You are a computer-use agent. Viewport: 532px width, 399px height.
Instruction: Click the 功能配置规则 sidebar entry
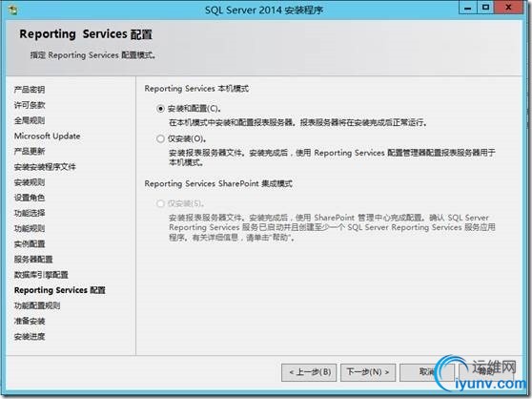[x=37, y=305]
